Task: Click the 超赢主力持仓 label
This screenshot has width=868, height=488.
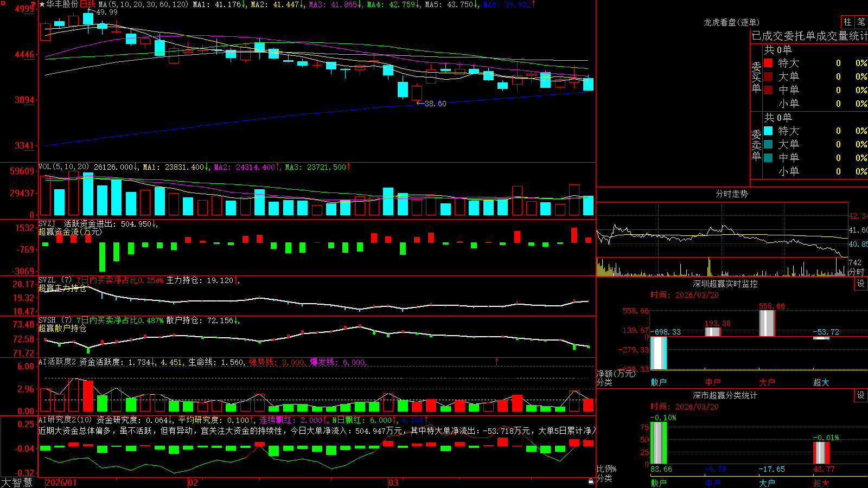Action: click(x=62, y=288)
